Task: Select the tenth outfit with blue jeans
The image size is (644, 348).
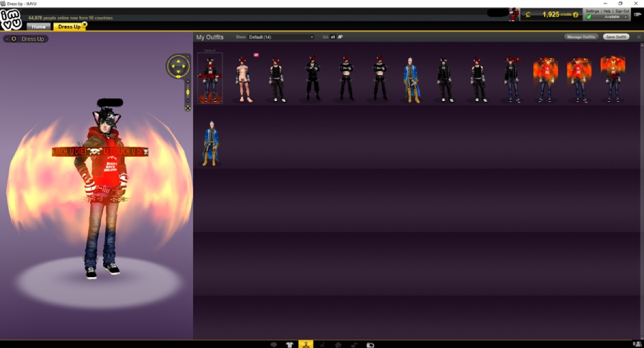Action: click(512, 79)
